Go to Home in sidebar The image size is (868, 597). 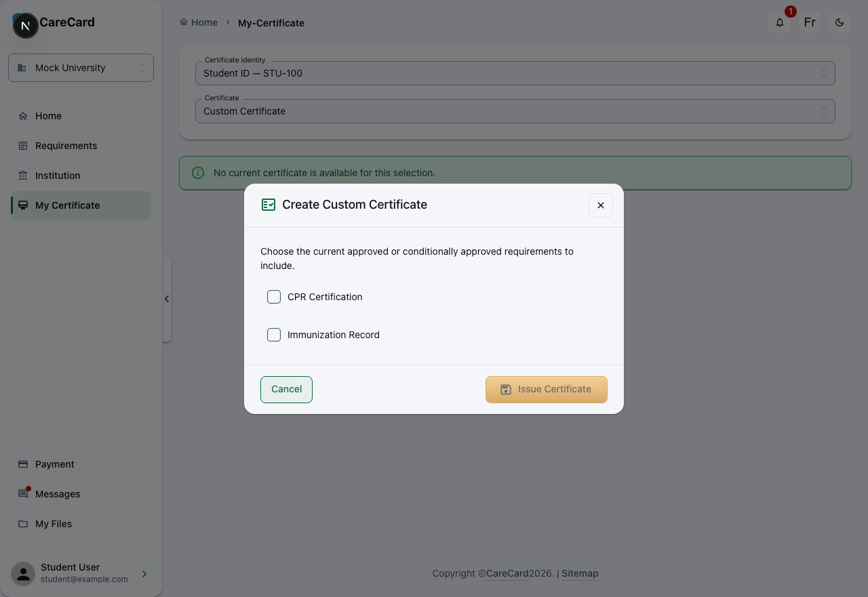[x=81, y=116]
